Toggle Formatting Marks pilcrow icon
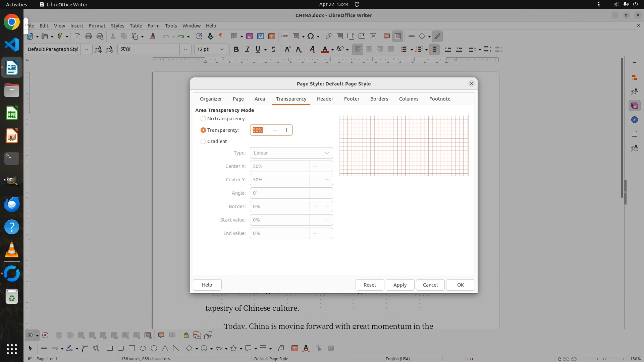Viewport: 644px width, 362px height. (x=221, y=36)
